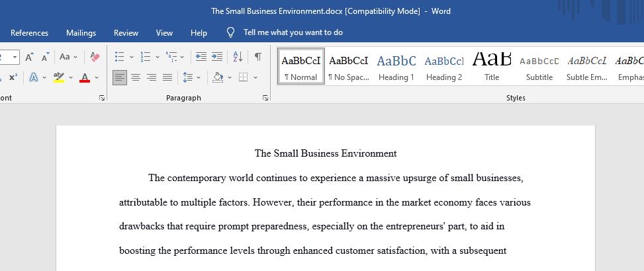Open font size dropdown arrow
The image size is (644, 271).
(15, 57)
